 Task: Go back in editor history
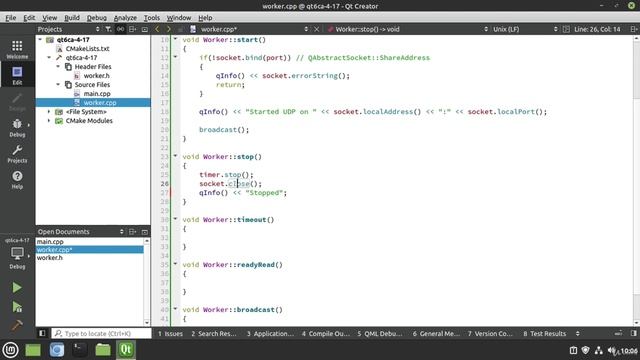pos(157,29)
